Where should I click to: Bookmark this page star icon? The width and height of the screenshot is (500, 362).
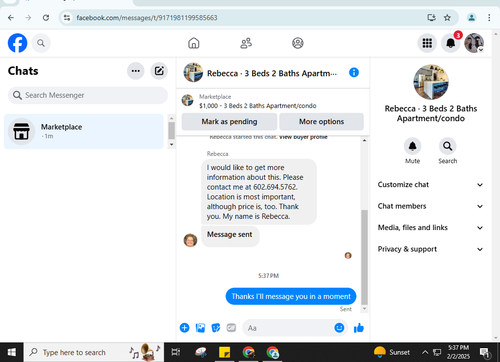click(x=447, y=18)
